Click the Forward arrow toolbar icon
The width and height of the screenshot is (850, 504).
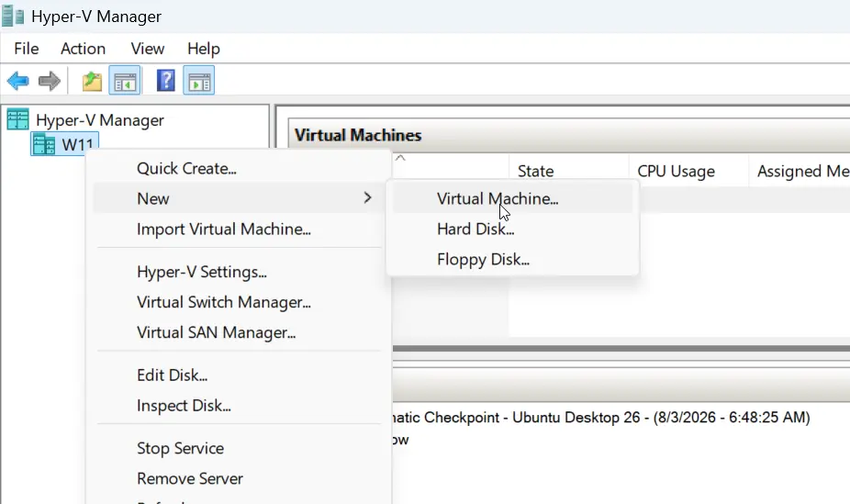click(x=50, y=82)
